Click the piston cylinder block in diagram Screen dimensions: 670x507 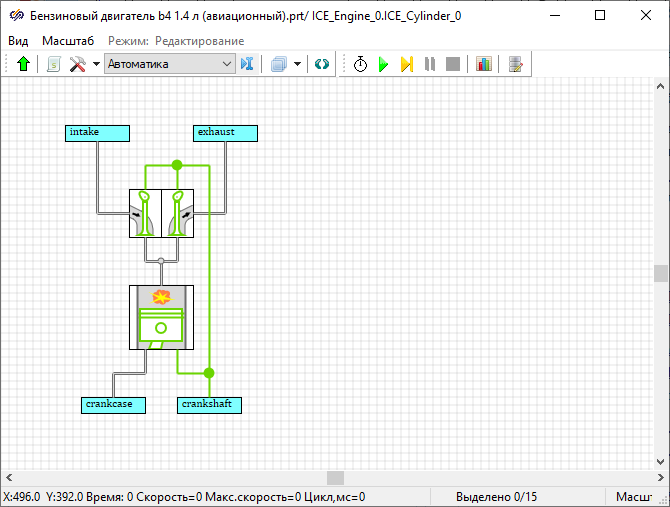point(161,317)
